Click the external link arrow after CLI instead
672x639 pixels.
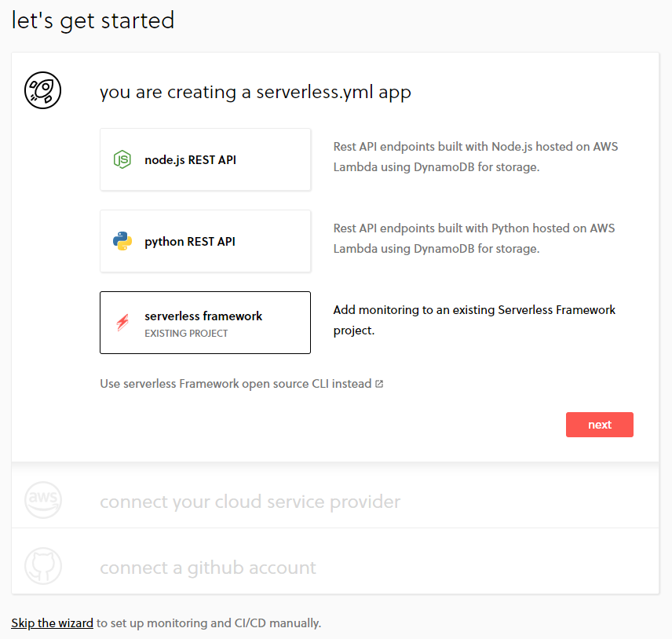(x=379, y=384)
